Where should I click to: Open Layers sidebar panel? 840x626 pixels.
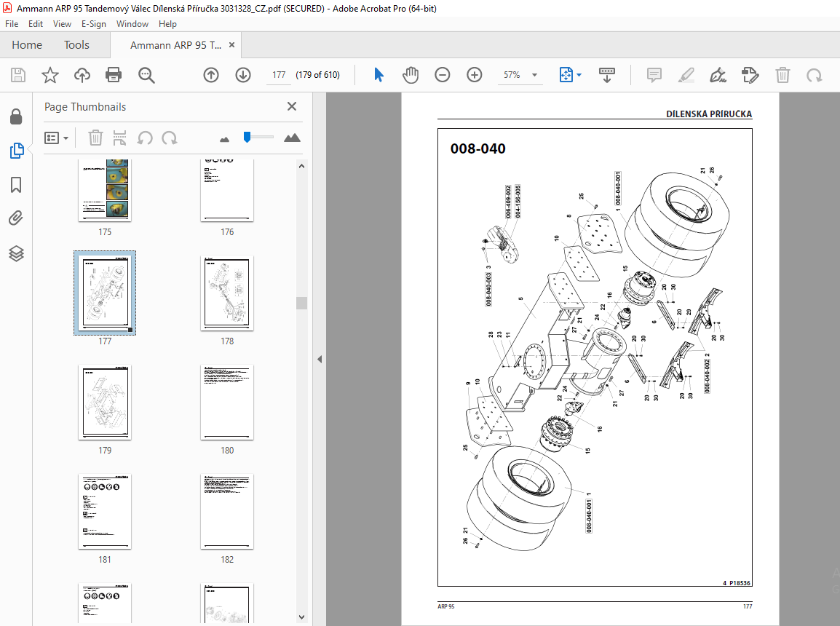[16, 253]
